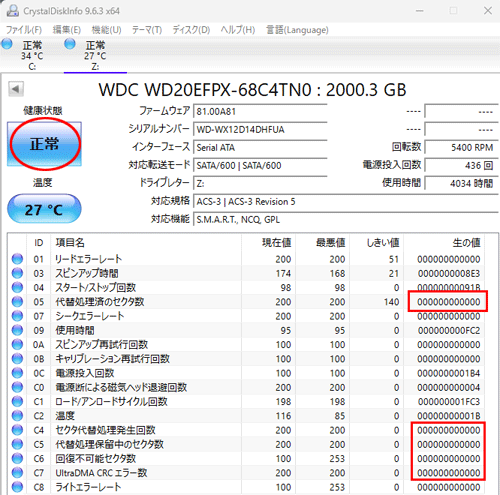Open the ファイル(F) menu

(x=24, y=30)
